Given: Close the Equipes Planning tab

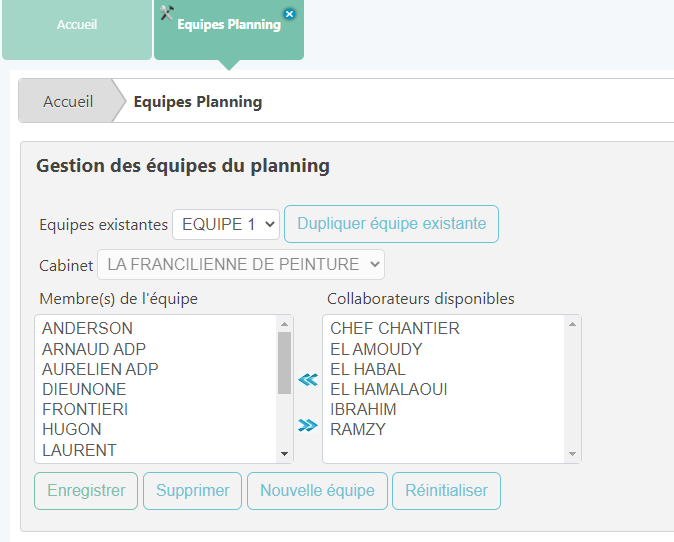Looking at the screenshot, I should coord(290,13).
